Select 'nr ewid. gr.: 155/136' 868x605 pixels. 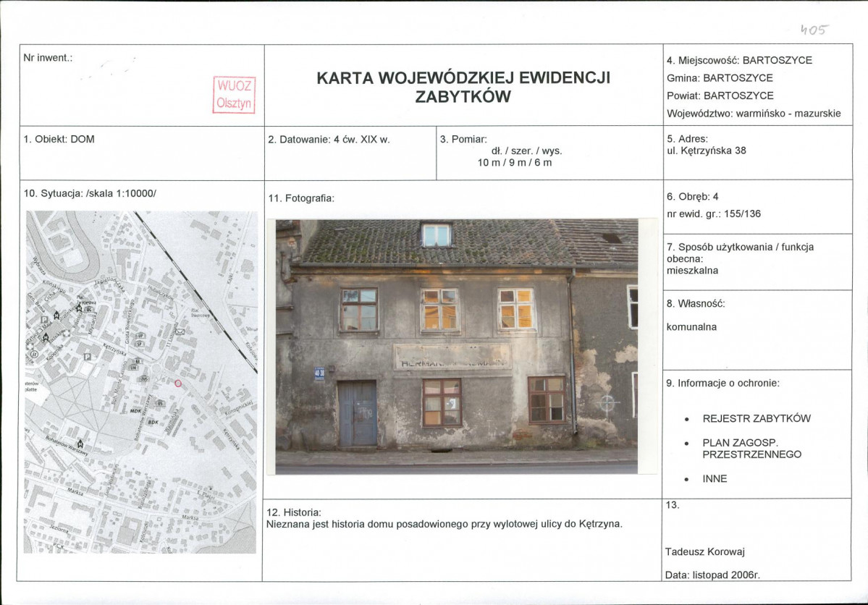pos(714,213)
